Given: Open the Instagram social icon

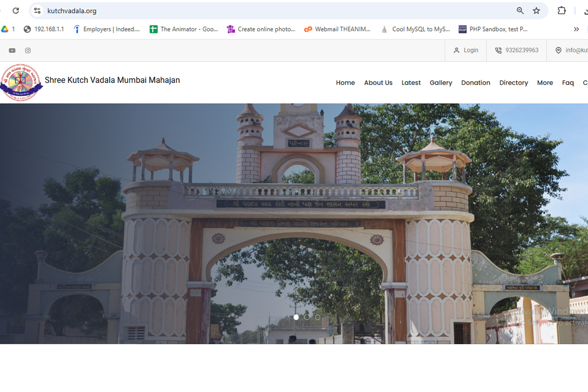Looking at the screenshot, I should pyautogui.click(x=27, y=50).
